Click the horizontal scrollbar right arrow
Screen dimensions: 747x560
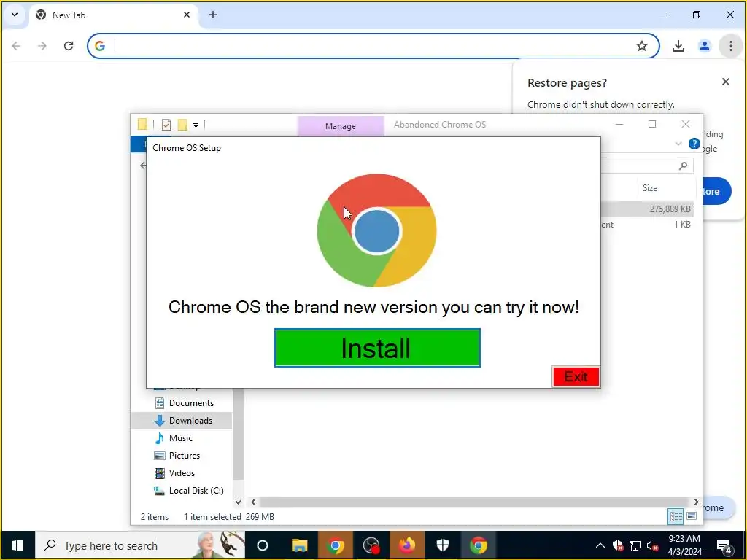(x=697, y=502)
